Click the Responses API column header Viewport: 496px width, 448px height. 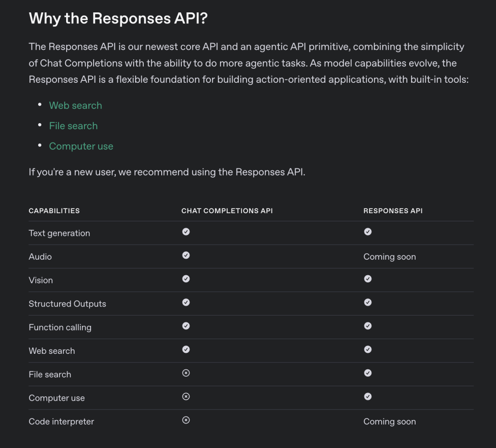coord(393,211)
